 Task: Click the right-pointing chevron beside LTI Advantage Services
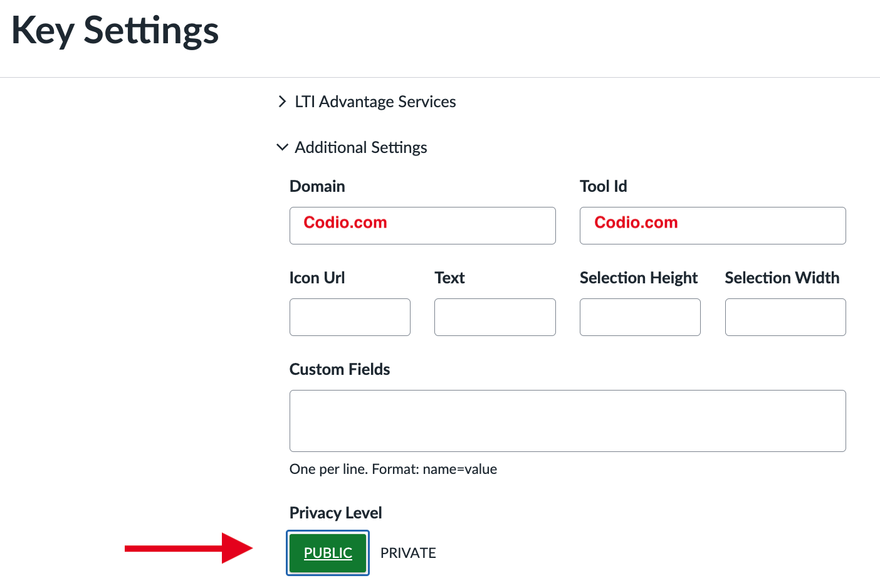click(282, 102)
